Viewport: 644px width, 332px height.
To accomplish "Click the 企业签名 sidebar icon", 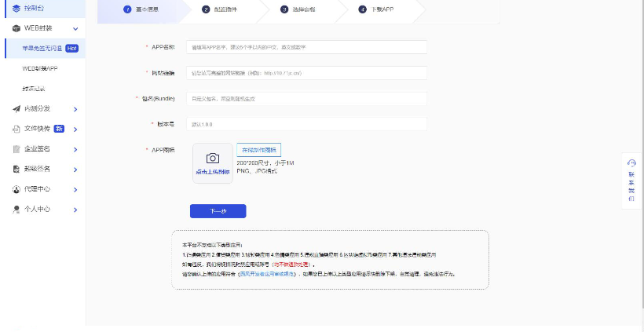I will 16,149.
